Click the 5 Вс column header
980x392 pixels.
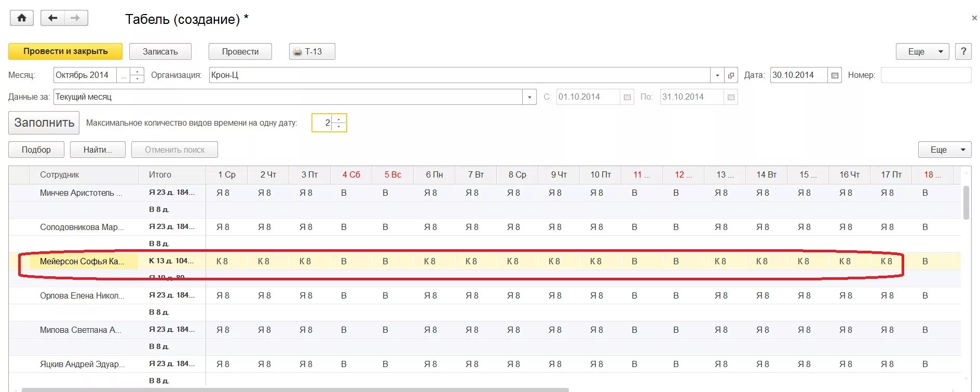pos(393,175)
